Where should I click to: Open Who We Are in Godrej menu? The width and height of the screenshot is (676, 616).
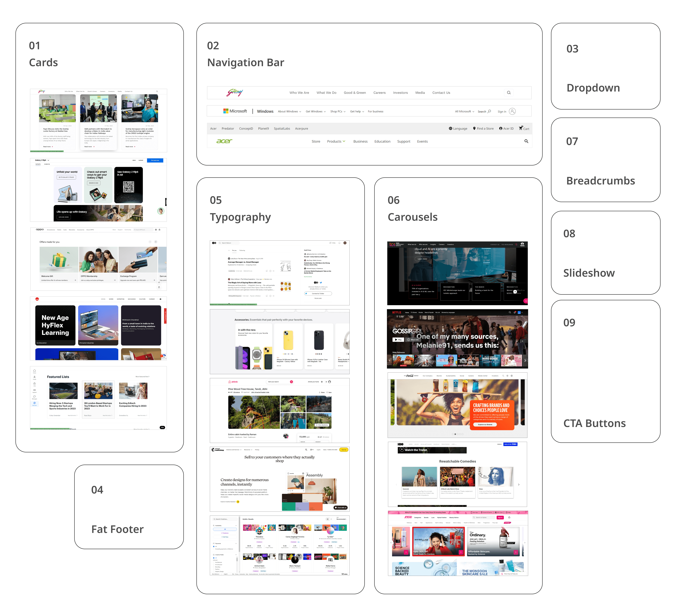[x=299, y=93]
